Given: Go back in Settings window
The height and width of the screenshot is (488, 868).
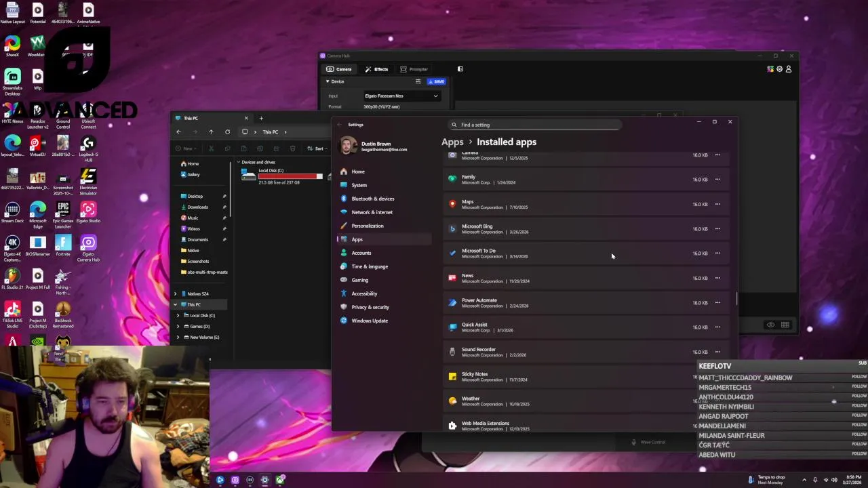Looking at the screenshot, I should pos(340,125).
